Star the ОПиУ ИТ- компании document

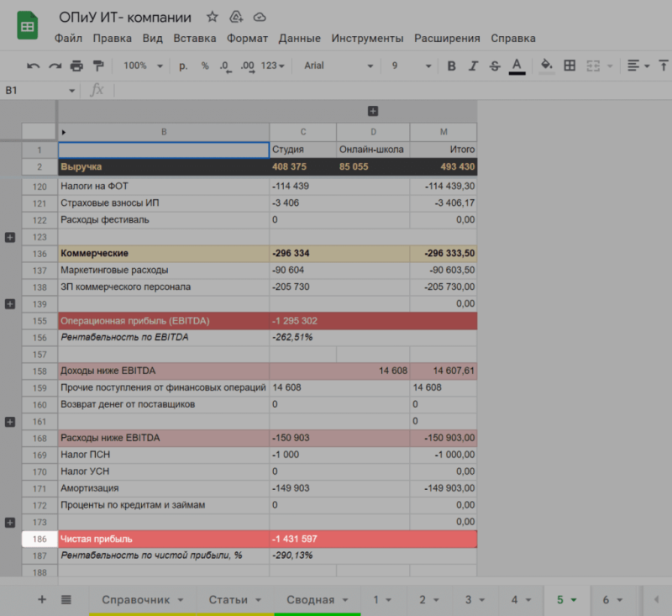(213, 17)
